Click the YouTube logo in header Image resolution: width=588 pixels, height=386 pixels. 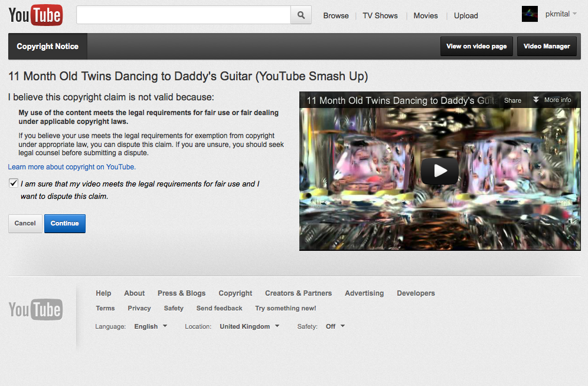coord(35,15)
